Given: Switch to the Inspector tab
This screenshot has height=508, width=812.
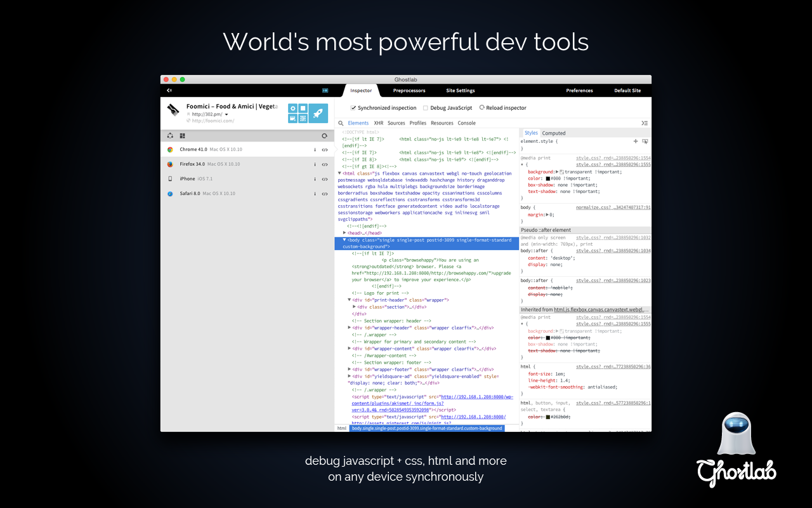Looking at the screenshot, I should (x=361, y=91).
